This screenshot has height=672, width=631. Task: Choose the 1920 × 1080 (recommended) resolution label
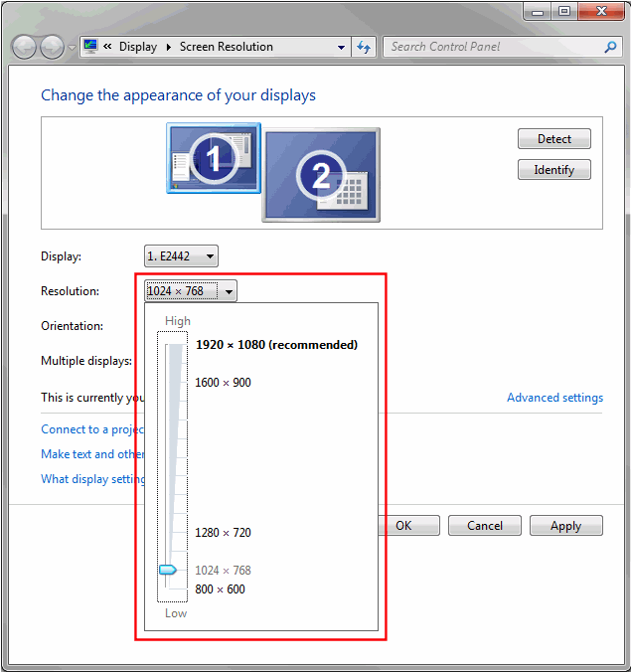(276, 345)
